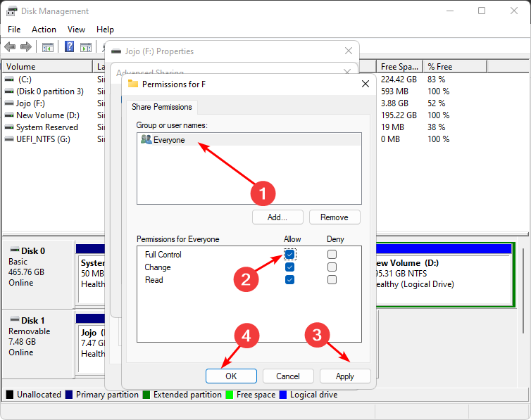531x420 pixels.
Task: Click the Show/Hide Action Pane icon
Action: coord(86,47)
